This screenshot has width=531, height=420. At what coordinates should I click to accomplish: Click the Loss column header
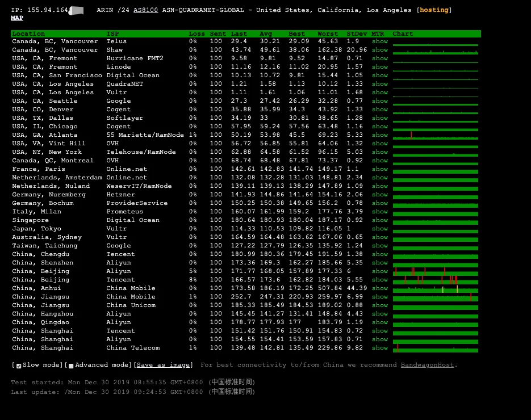tap(196, 34)
